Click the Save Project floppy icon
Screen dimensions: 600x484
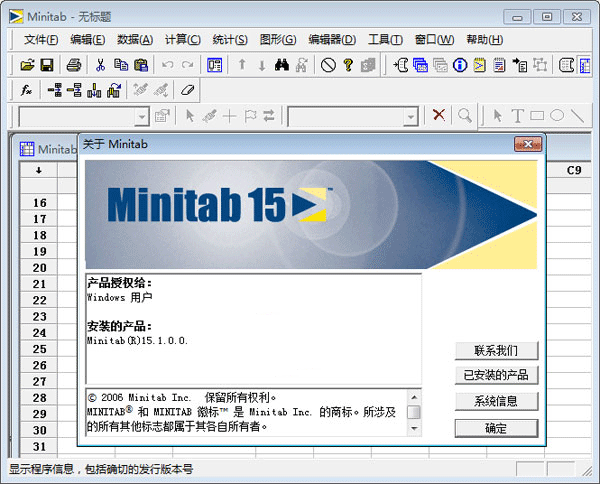coord(47,65)
